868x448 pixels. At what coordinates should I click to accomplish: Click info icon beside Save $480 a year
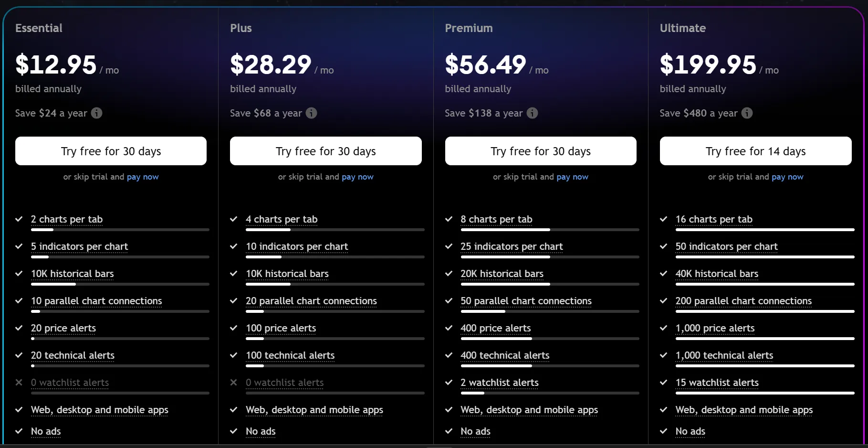tap(747, 113)
